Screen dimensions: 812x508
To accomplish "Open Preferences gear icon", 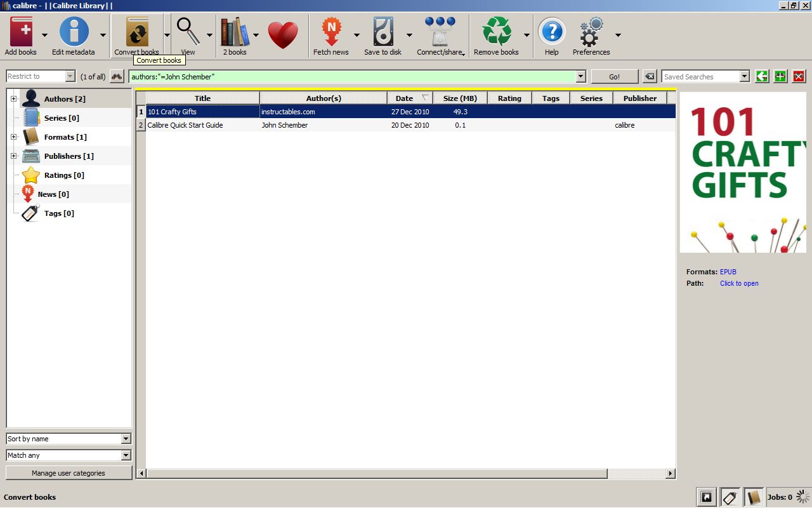I will click(x=591, y=33).
